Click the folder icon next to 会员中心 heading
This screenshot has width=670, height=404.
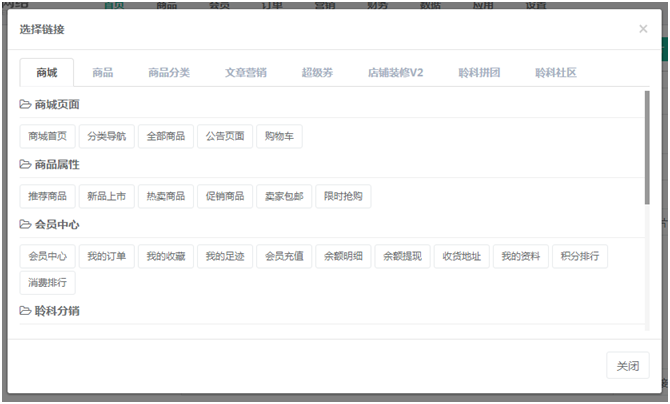25,225
